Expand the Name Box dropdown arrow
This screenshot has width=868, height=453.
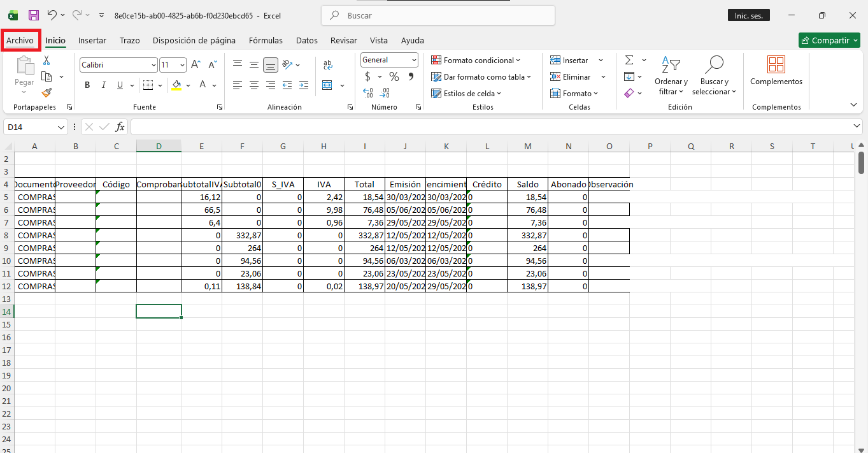click(x=62, y=127)
